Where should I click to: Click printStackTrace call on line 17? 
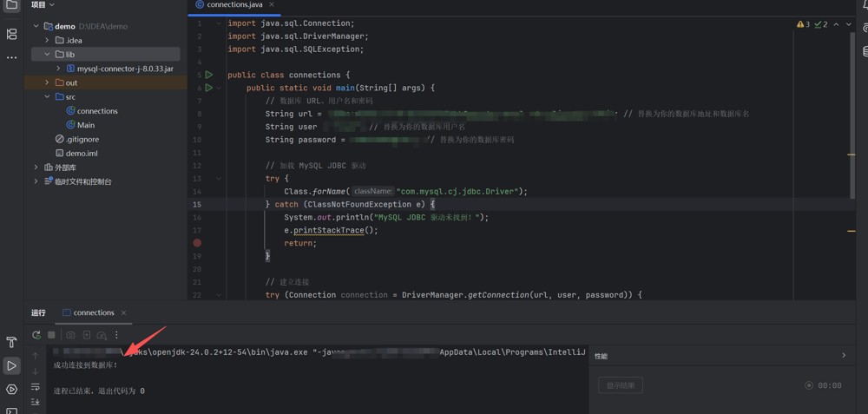pyautogui.click(x=328, y=230)
